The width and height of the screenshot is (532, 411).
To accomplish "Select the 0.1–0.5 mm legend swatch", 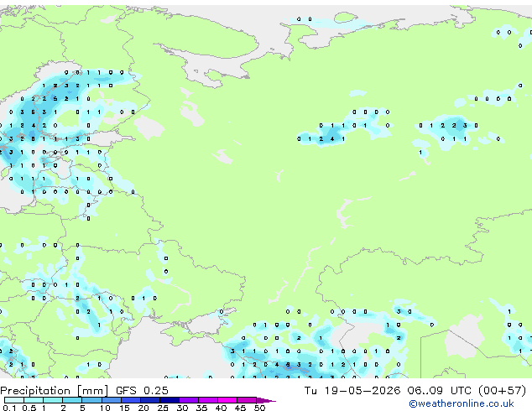I will tap(14, 400).
